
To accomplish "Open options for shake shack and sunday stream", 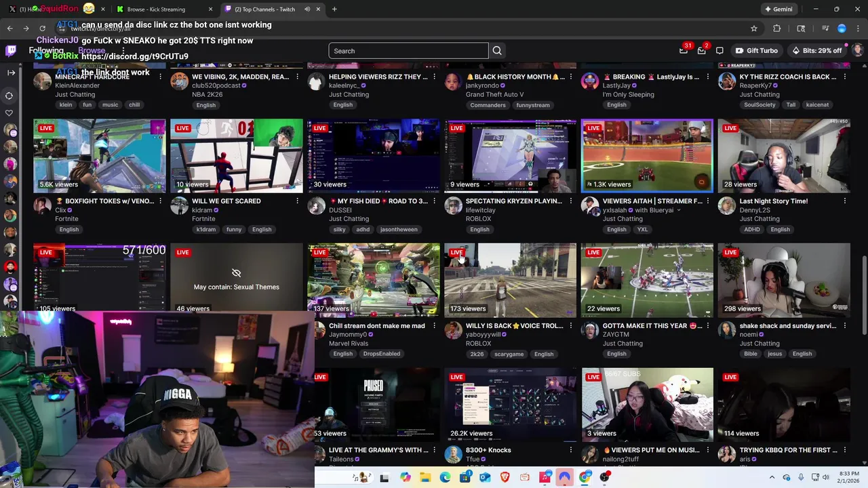I will click(844, 326).
